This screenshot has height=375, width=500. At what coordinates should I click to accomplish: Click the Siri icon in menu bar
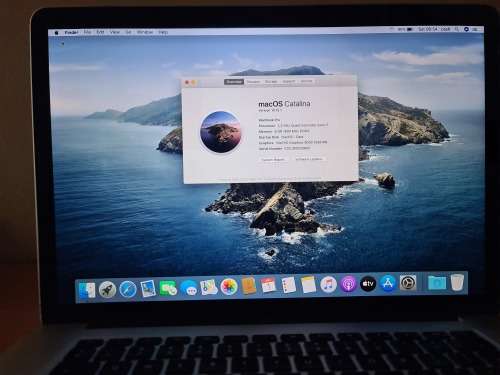point(466,29)
